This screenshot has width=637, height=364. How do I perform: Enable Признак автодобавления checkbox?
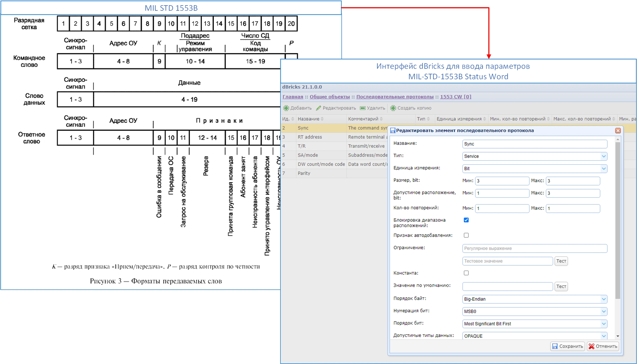tap(466, 235)
